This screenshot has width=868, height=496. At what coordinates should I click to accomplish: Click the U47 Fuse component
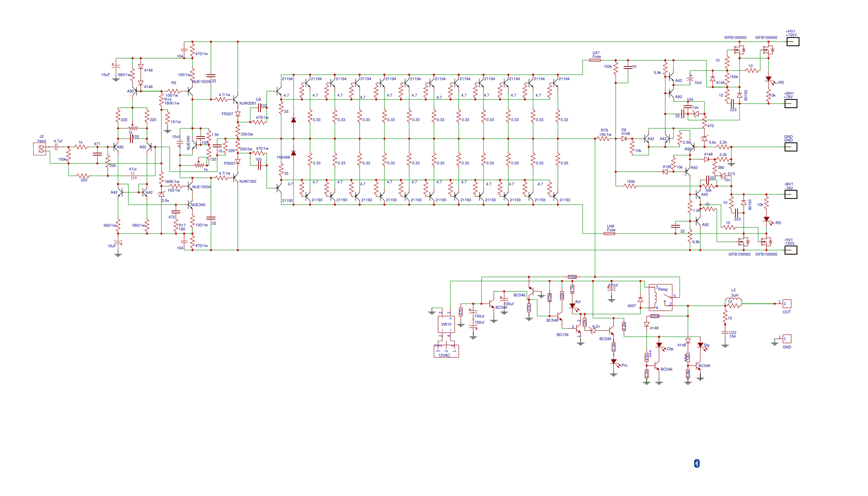click(595, 60)
